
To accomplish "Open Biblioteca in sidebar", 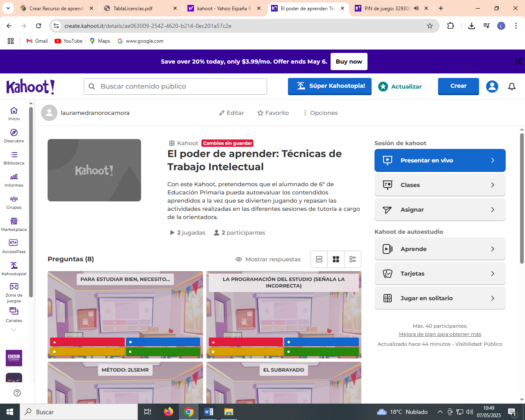I will [14, 158].
